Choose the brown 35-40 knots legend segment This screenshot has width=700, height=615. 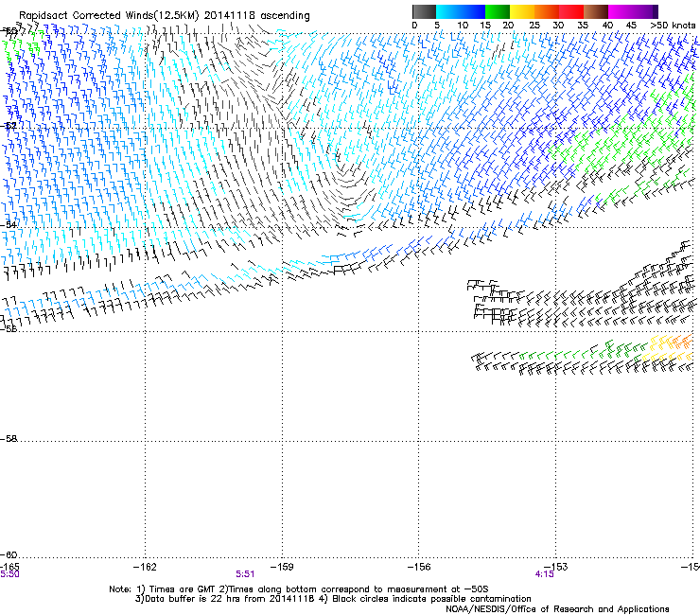click(x=596, y=11)
